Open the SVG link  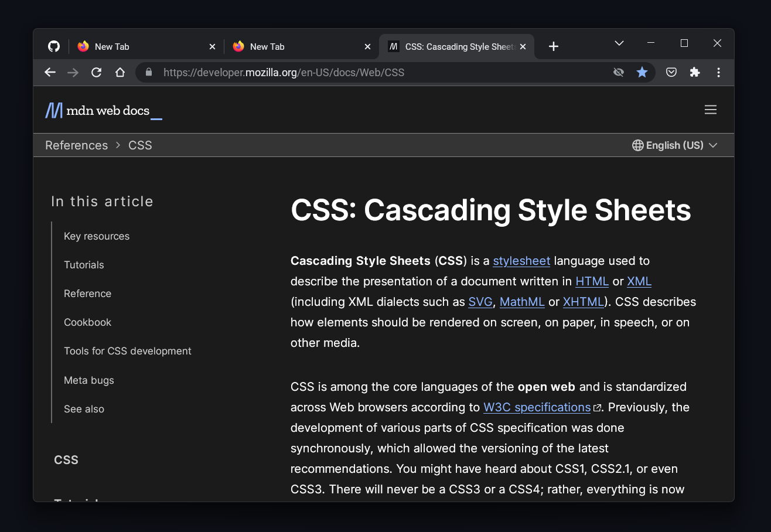pyautogui.click(x=480, y=302)
